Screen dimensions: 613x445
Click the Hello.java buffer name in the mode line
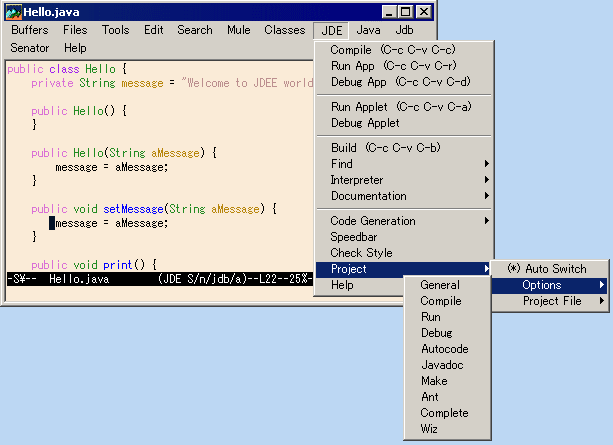[x=79, y=279]
